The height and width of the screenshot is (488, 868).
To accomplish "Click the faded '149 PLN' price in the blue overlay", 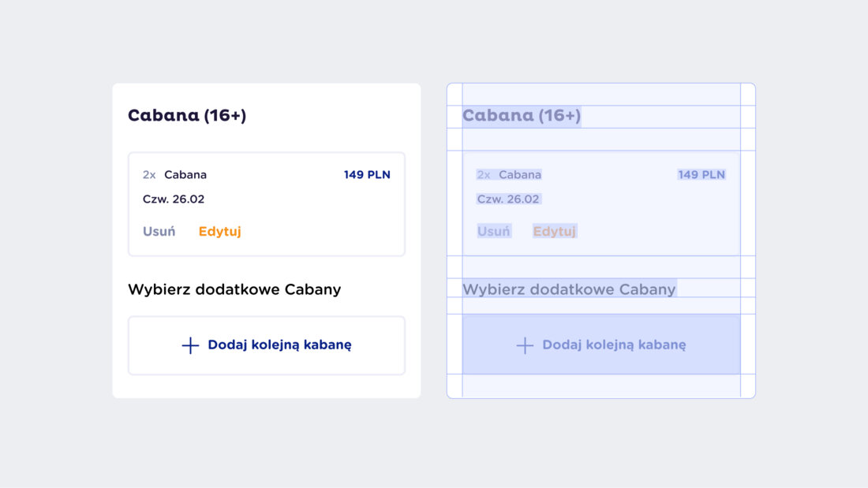I will point(702,175).
